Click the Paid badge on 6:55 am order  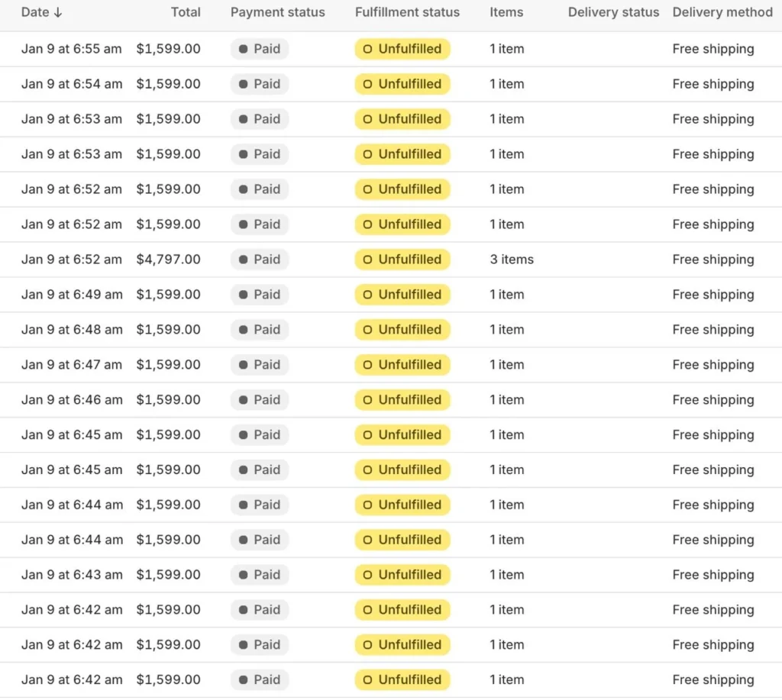(x=260, y=49)
